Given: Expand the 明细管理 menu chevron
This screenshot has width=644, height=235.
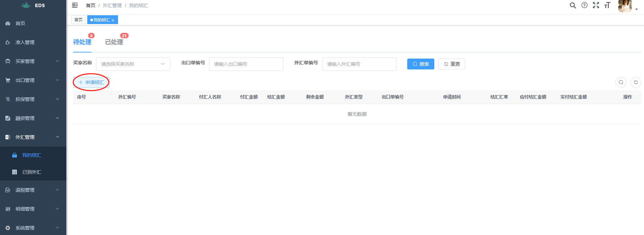Looking at the screenshot, I should point(57,209).
